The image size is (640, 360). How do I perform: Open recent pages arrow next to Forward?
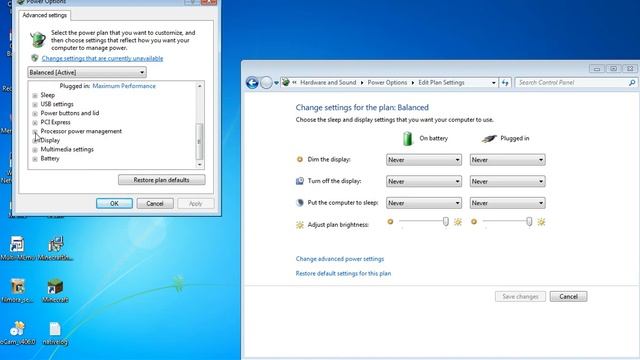tap(276, 83)
